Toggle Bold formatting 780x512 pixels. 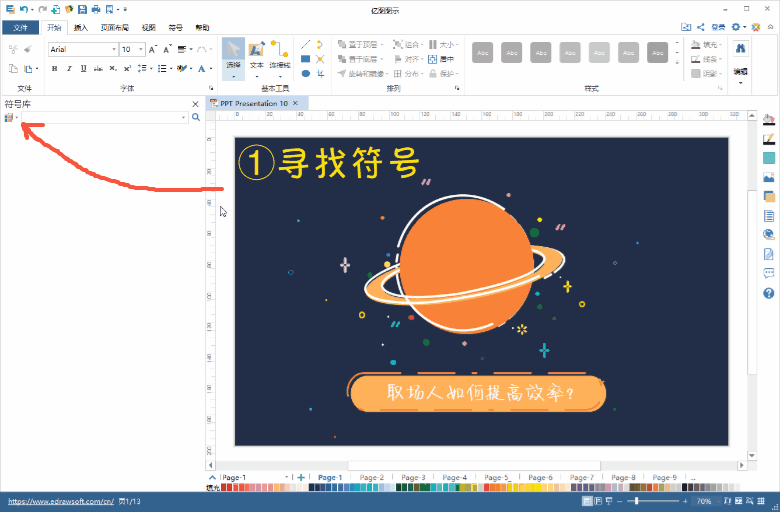[54, 69]
